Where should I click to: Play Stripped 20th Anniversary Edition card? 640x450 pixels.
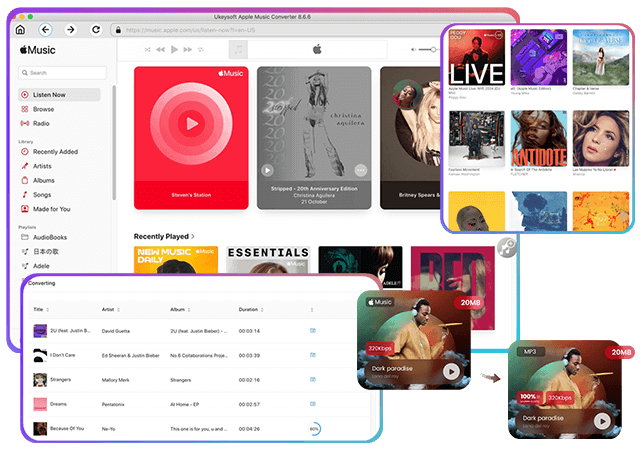[267, 170]
